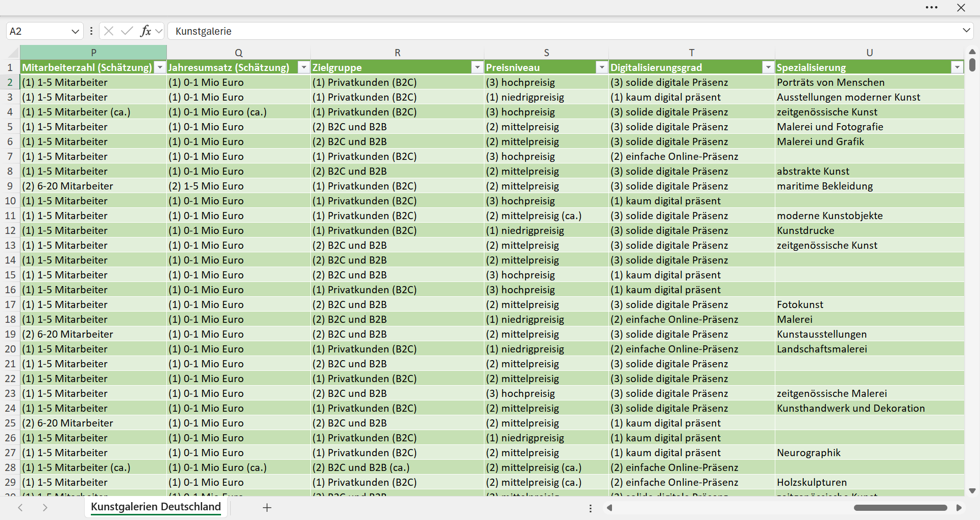Click the vertical scroll down arrow
The image size is (980, 520).
972,491
